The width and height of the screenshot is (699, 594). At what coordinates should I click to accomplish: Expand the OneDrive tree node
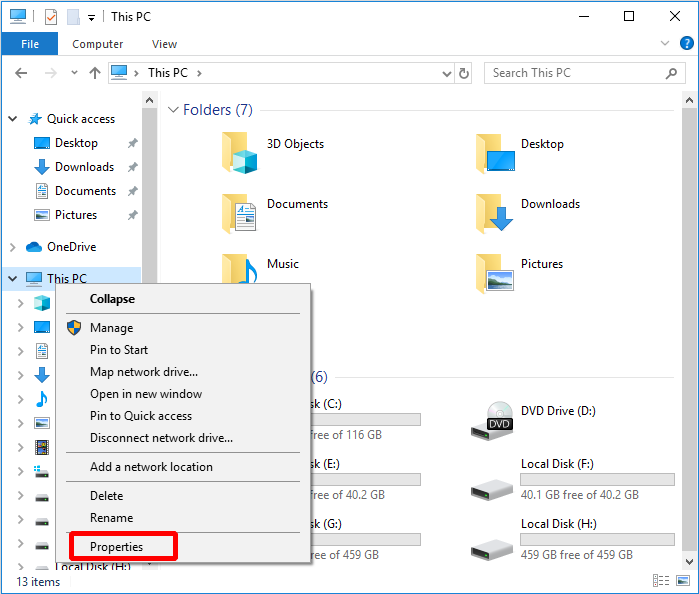coord(13,247)
